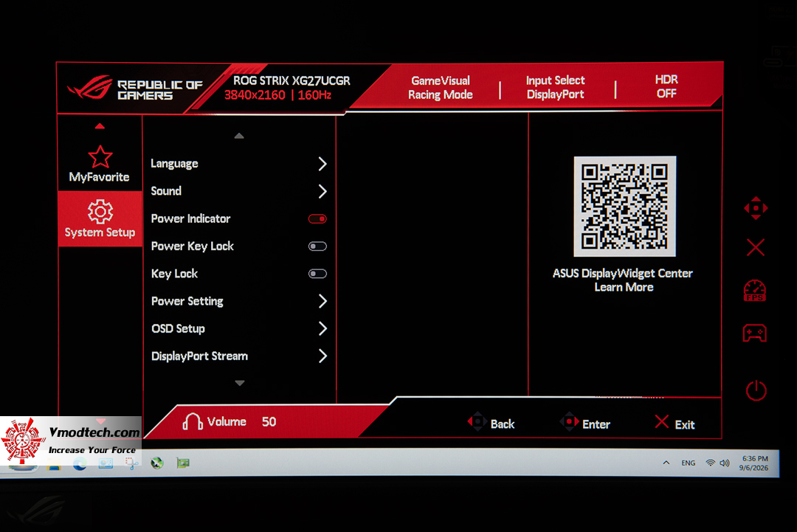Expand the Sound settings chevron
Screen dimensions: 797x532
click(x=322, y=191)
